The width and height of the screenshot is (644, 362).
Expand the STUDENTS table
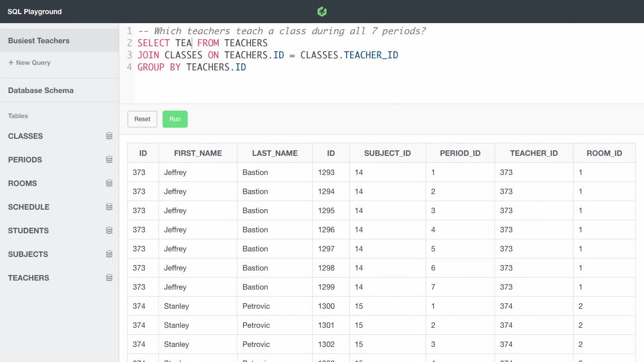click(28, 230)
